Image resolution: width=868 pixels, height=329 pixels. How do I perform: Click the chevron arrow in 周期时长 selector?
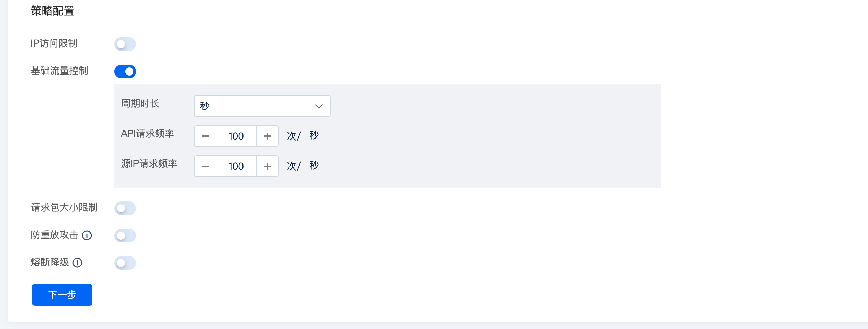[x=319, y=106]
